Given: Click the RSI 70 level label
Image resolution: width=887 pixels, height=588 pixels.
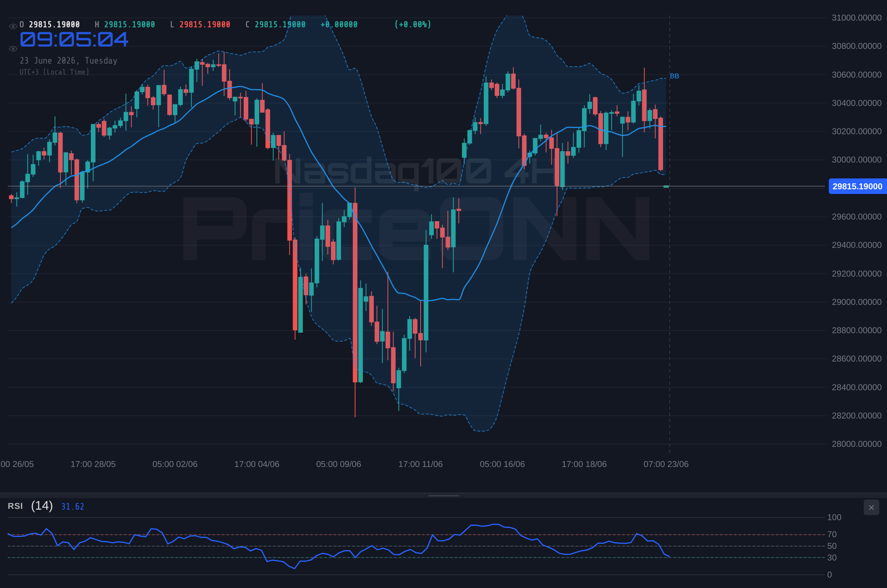Looking at the screenshot, I should [x=832, y=534].
